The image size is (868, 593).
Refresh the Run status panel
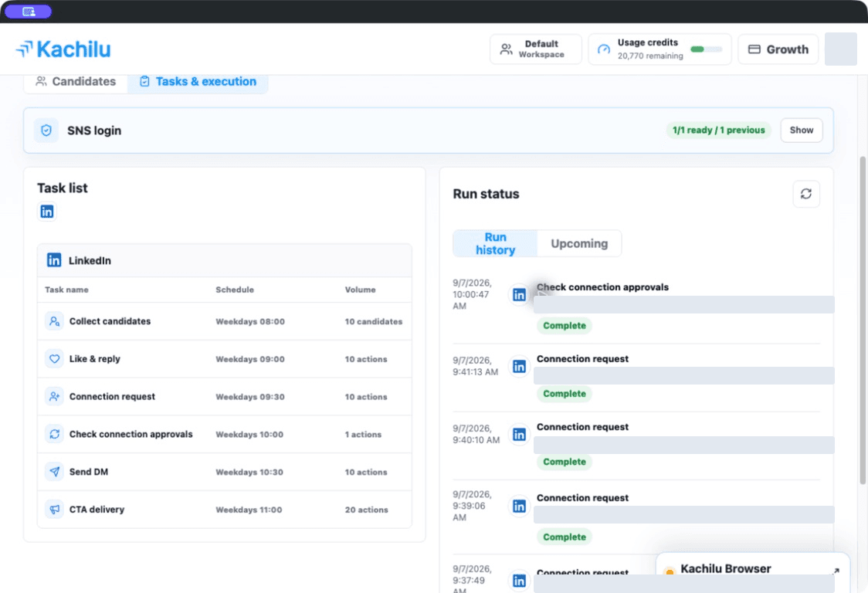[806, 194]
